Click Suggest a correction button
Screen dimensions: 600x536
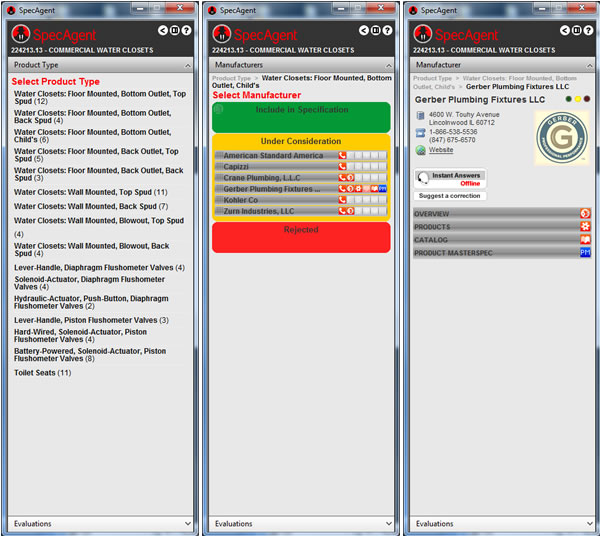pyautogui.click(x=450, y=196)
